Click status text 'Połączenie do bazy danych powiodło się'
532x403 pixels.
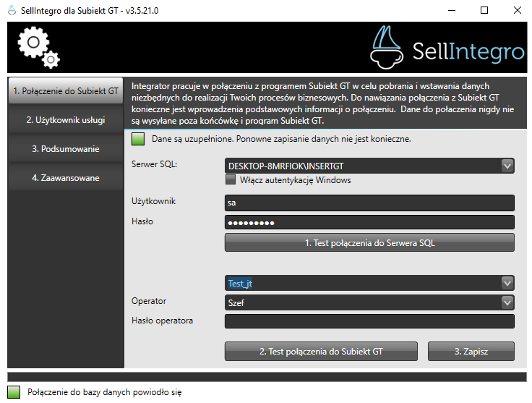pyautogui.click(x=105, y=392)
